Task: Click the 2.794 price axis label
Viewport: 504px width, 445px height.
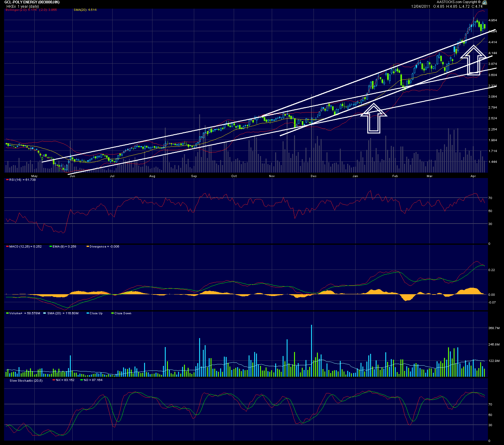Action: [x=493, y=108]
